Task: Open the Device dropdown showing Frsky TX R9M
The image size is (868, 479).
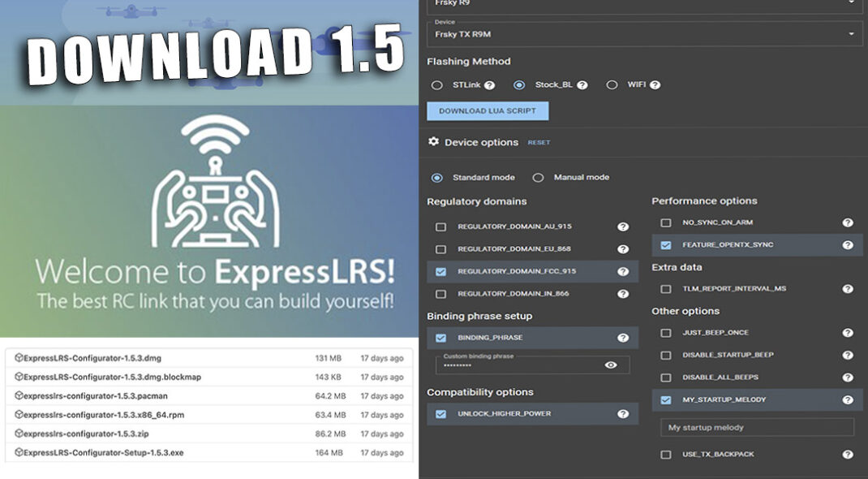Action: coord(644,34)
